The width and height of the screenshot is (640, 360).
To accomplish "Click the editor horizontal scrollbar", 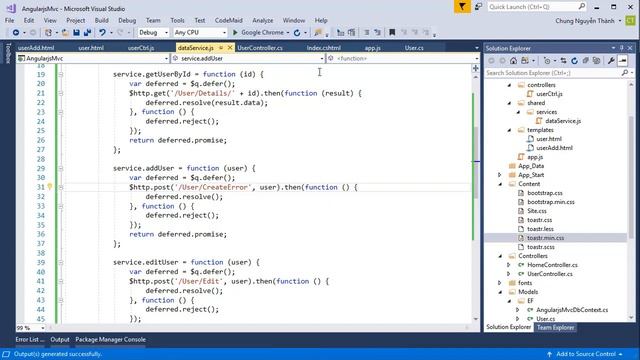I will click(x=259, y=328).
